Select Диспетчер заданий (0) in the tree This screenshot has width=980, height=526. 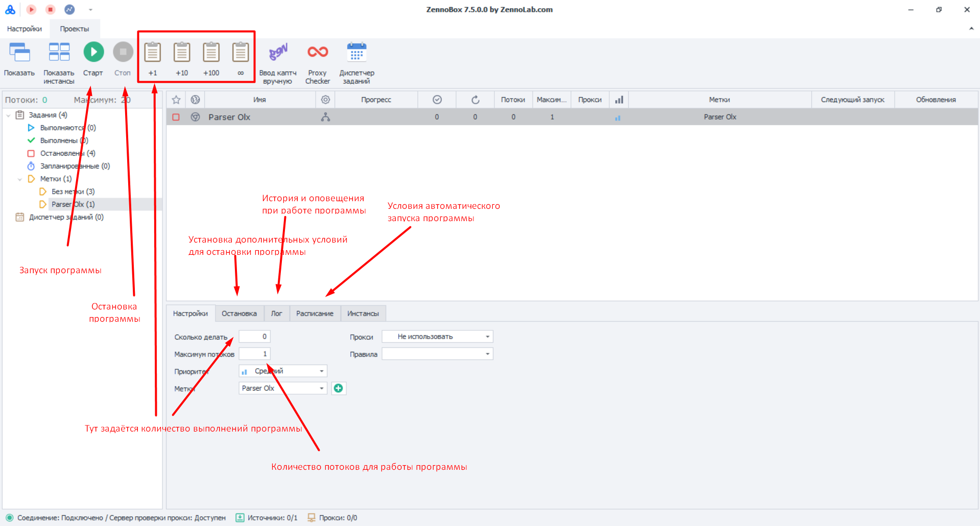[66, 217]
